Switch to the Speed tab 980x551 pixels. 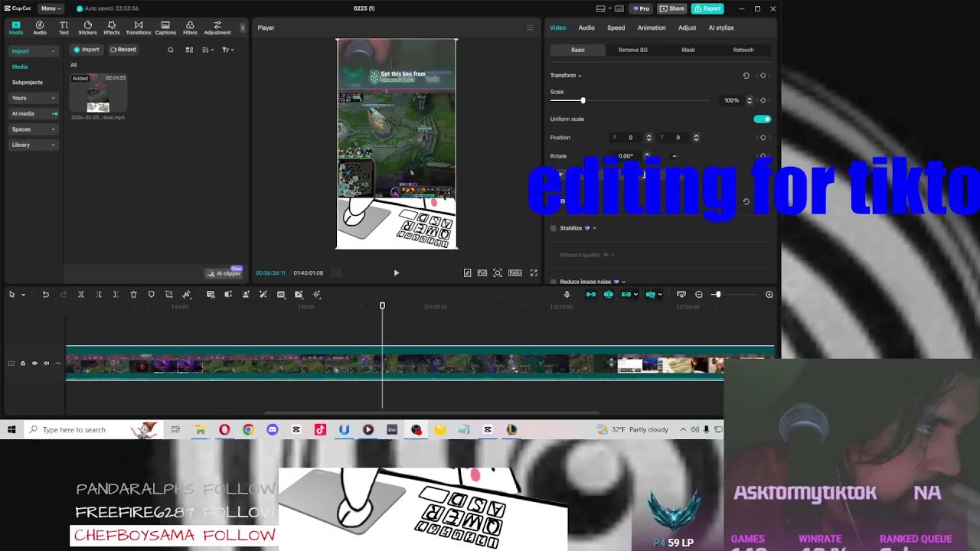(616, 28)
